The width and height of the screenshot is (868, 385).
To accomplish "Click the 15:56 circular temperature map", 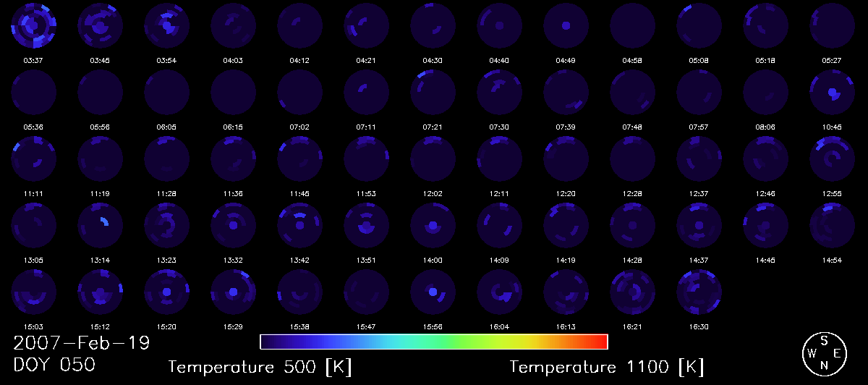I will tap(433, 292).
